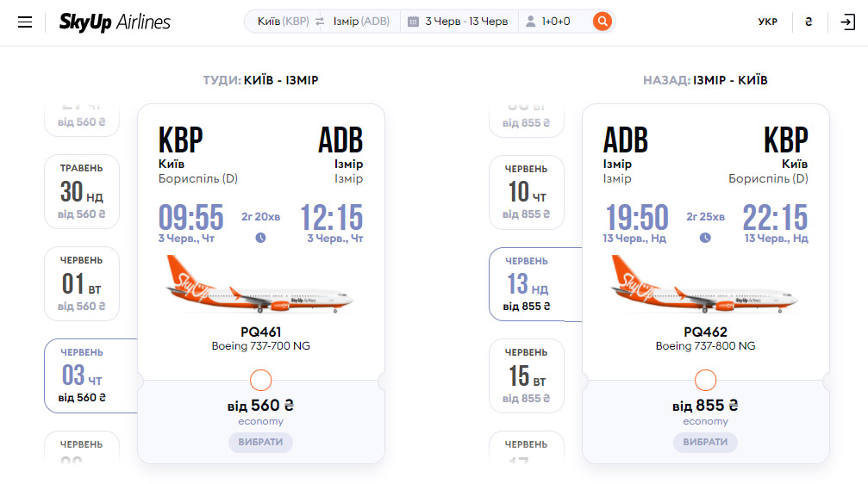Image resolution: width=868 pixels, height=484 pixels.
Task: Choose outbound date Червень 01 Вт
Action: click(82, 283)
